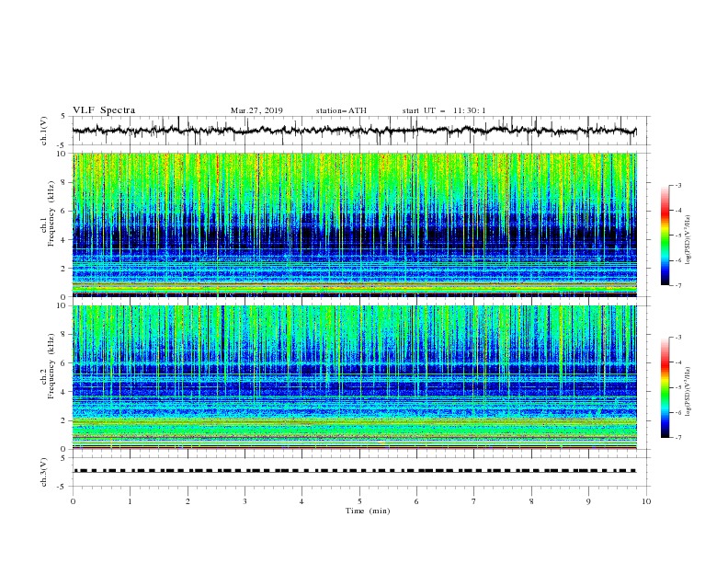Click the ch.2 spectrogram panel
Viewport: 728px width, 563px height.
pyautogui.click(x=354, y=377)
